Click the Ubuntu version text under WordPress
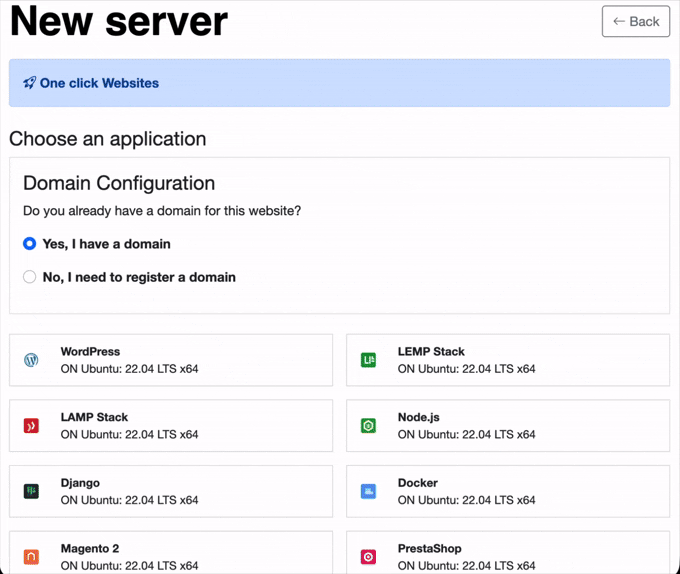 point(129,369)
